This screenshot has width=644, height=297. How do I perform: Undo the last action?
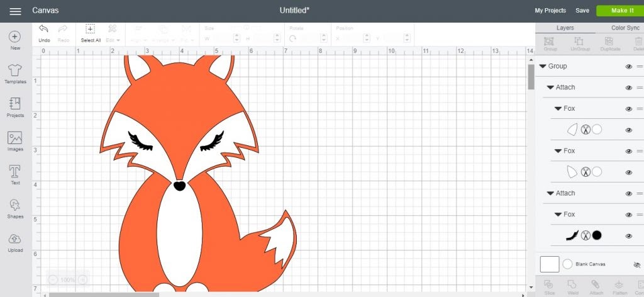pyautogui.click(x=44, y=33)
